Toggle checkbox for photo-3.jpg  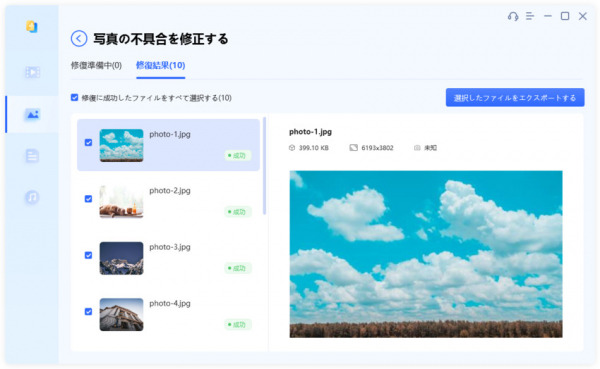click(x=88, y=255)
